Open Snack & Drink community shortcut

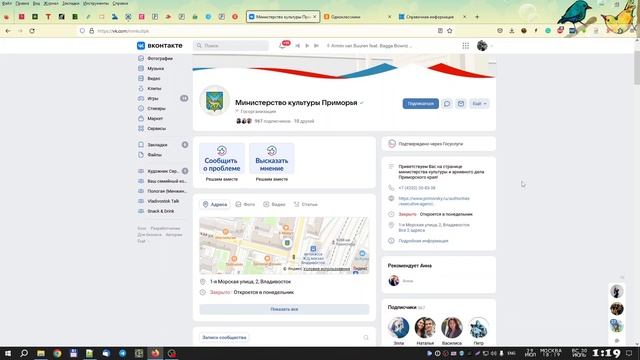pos(160,211)
